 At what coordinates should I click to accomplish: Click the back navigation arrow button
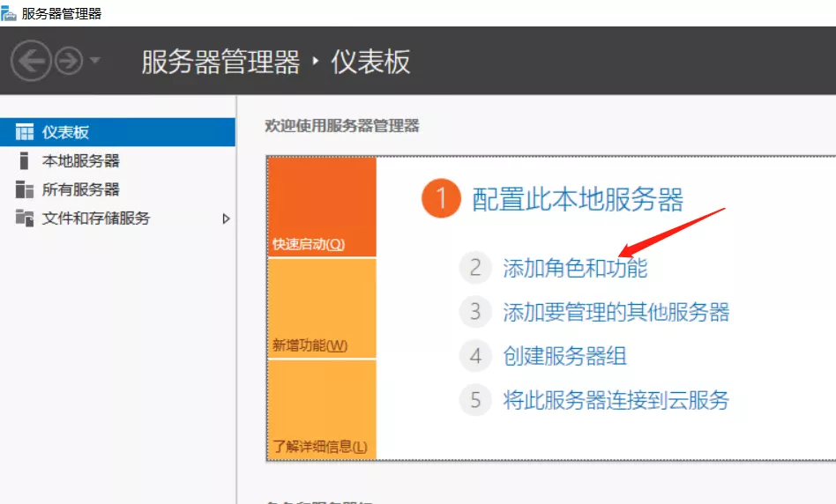[x=31, y=61]
